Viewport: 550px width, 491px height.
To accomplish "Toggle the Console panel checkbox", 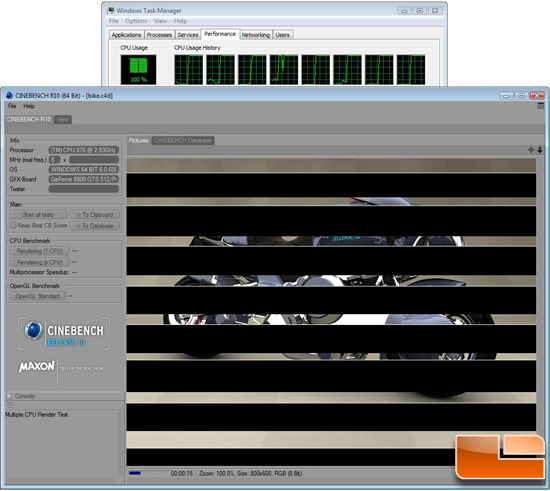I will coord(9,396).
